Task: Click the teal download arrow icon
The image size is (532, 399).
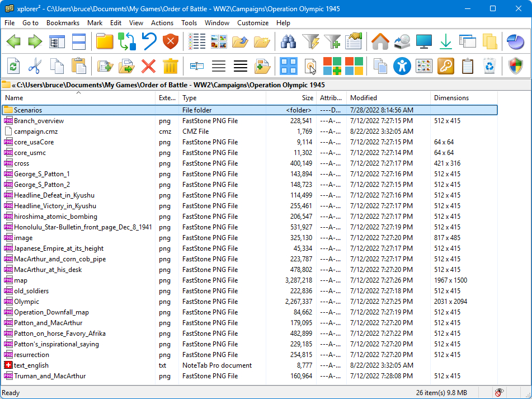Action: click(x=445, y=41)
